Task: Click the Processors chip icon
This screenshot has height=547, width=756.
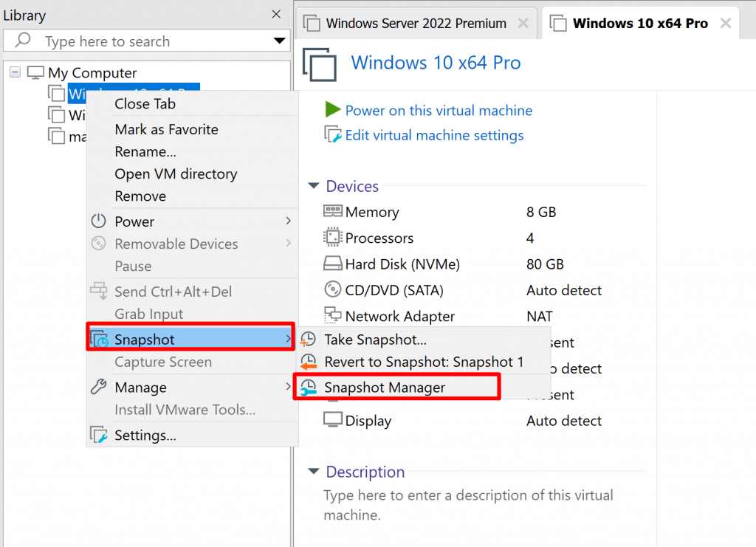Action: tap(333, 237)
